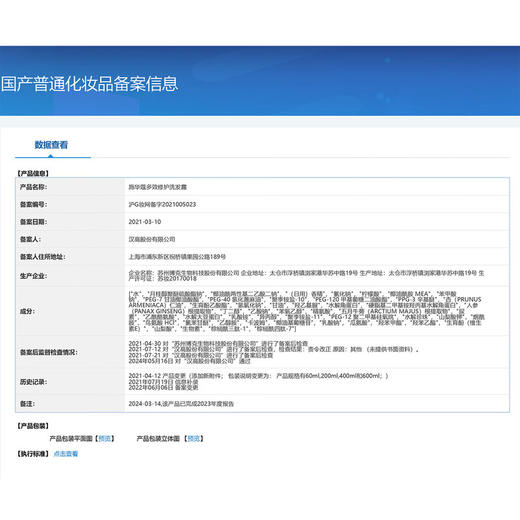Click the 备案后监督检查情况 row label
The height and width of the screenshot is (520, 520).
49,352
